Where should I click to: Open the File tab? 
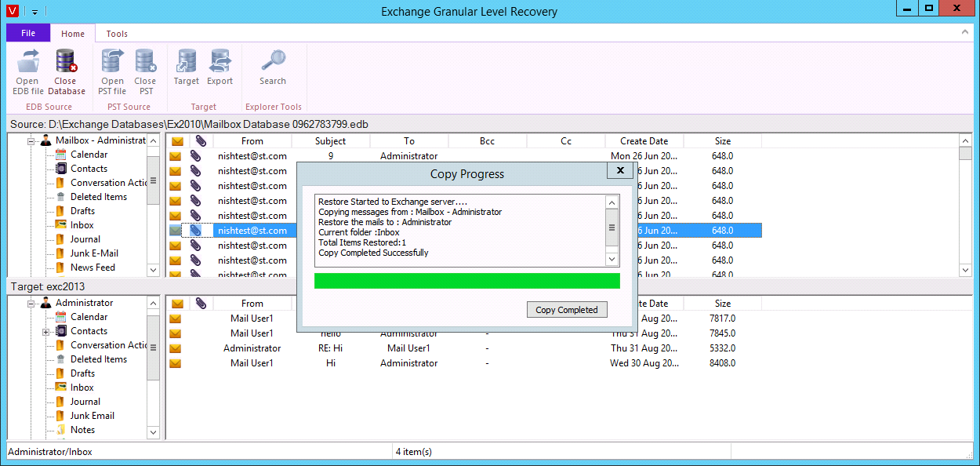(28, 33)
